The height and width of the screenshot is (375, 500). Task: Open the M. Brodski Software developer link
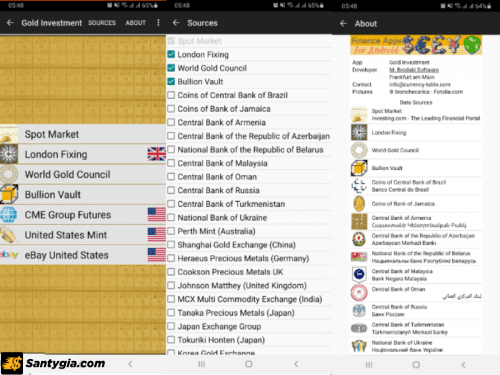coord(414,70)
